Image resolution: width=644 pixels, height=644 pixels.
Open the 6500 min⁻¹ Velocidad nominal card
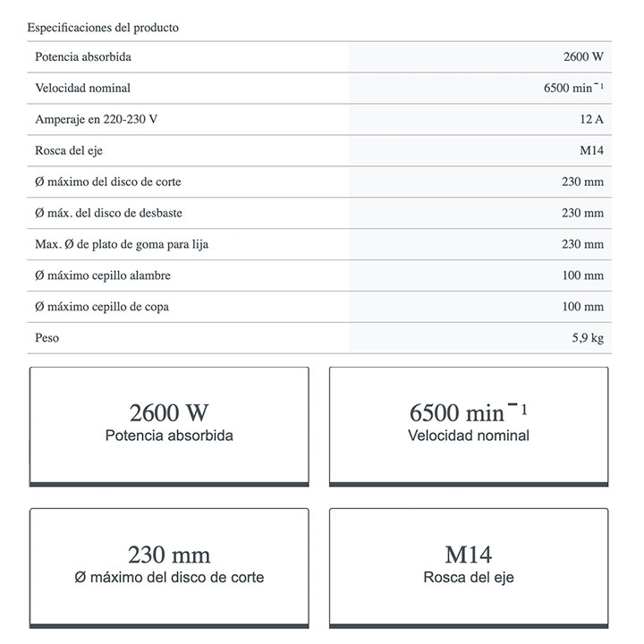(x=469, y=426)
